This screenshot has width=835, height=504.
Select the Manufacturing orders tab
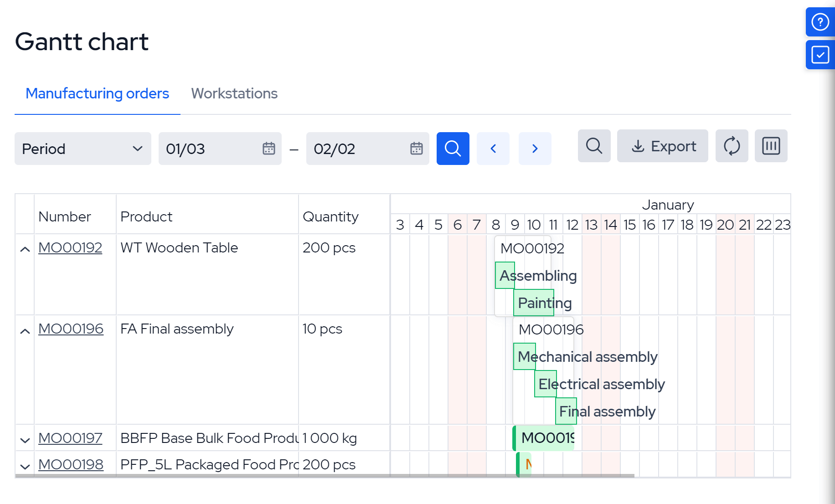[x=97, y=93]
